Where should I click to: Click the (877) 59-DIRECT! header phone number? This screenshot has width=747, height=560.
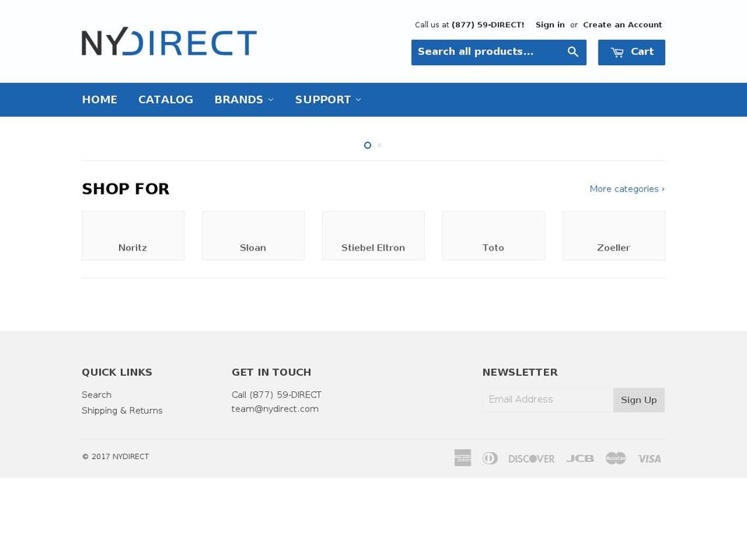[x=488, y=25]
